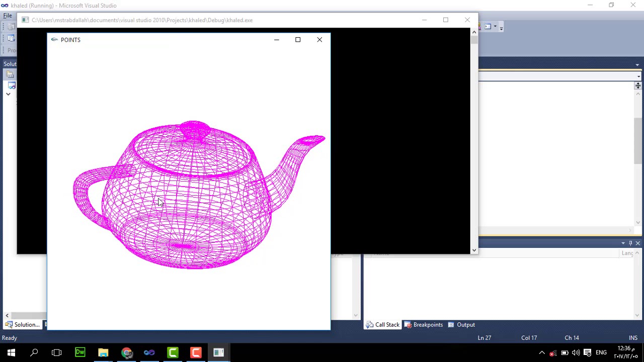Image resolution: width=644 pixels, height=362 pixels.
Task: Click the INS indicator in status bar
Action: (x=633, y=338)
